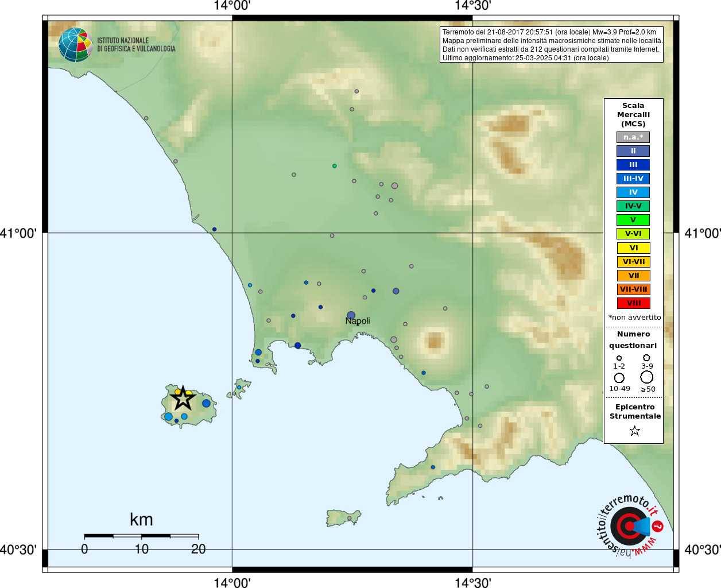Click the green intensity marker on map
Screen dimensions: 721x588
click(x=334, y=166)
